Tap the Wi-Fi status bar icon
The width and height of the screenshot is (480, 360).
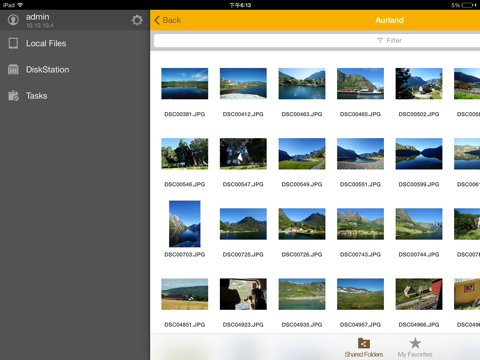coord(20,5)
